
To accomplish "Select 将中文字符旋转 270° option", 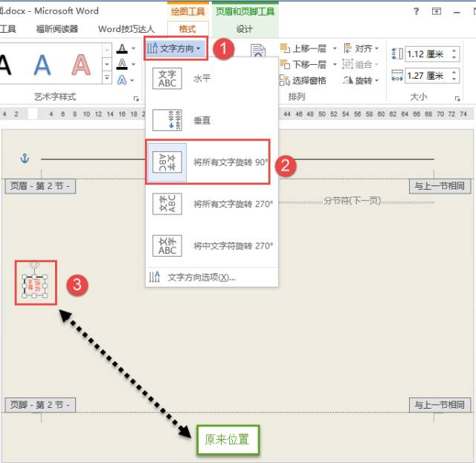I will pyautogui.click(x=211, y=246).
